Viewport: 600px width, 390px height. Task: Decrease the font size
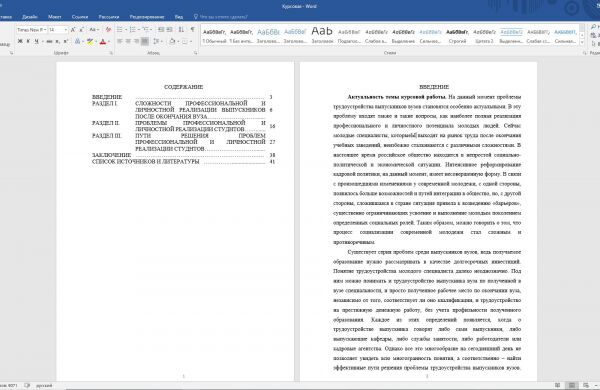pyautogui.click(x=82, y=29)
